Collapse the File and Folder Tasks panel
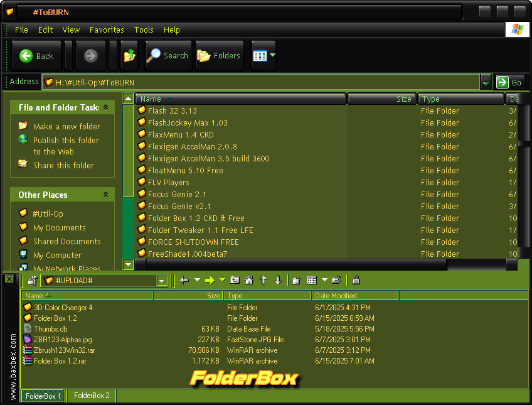Screen dimensions: 532x405 [x=105, y=107]
